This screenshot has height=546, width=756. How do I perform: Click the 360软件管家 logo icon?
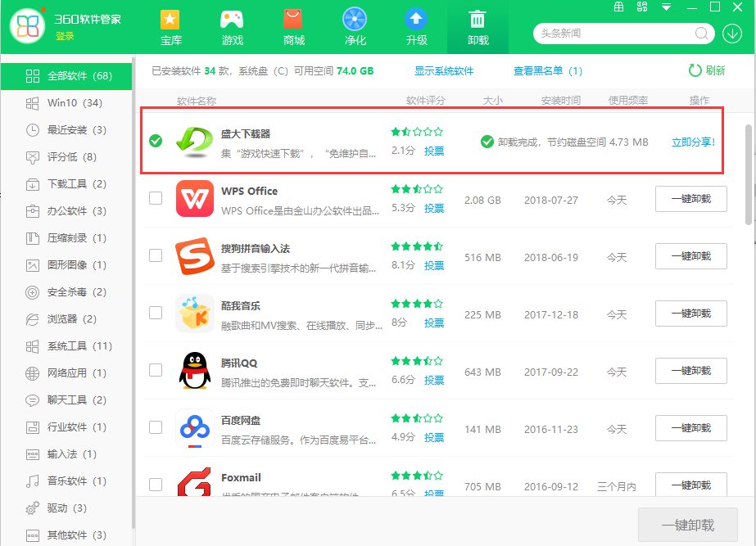click(x=28, y=26)
